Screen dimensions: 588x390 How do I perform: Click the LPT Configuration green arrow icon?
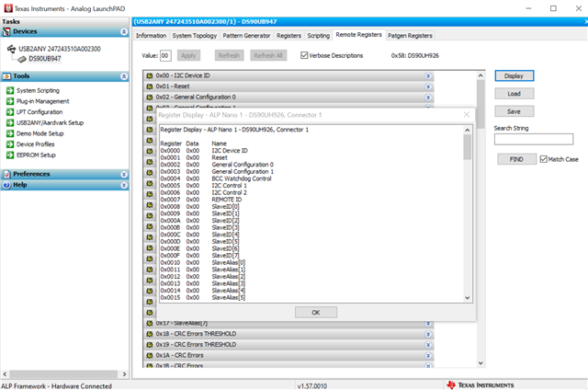click(10, 112)
